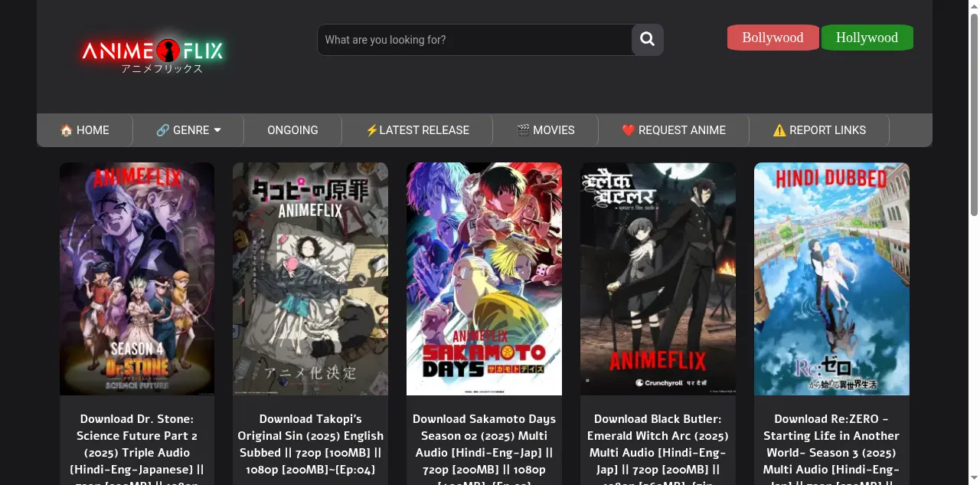Image resolution: width=980 pixels, height=485 pixels.
Task: Go to the HOME menu item
Action: [85, 130]
